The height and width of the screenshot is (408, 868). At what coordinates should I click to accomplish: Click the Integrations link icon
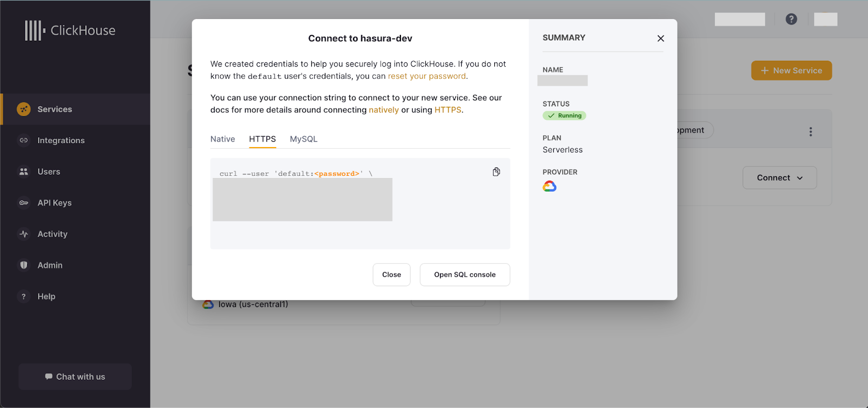click(23, 141)
